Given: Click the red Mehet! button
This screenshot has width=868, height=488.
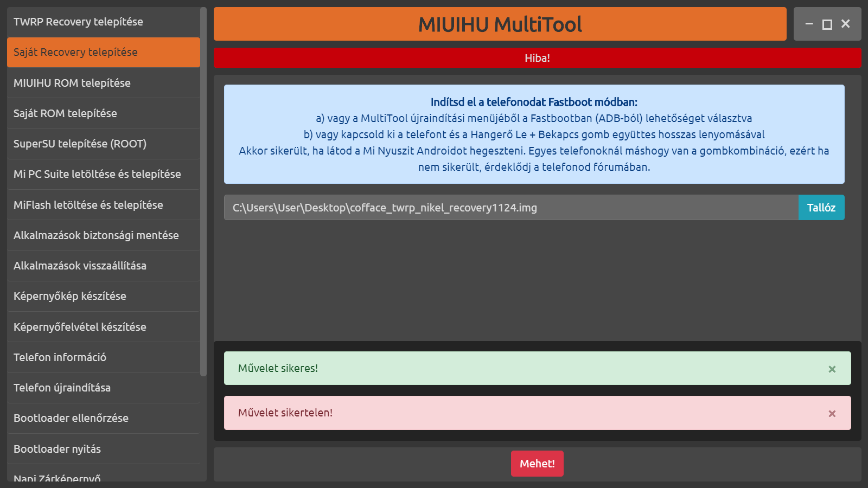Looking at the screenshot, I should click(537, 464).
